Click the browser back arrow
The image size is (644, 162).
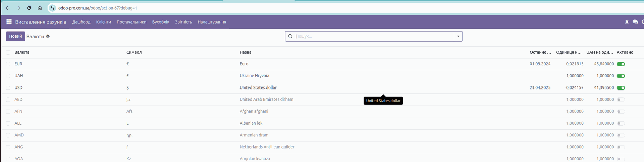click(x=8, y=8)
